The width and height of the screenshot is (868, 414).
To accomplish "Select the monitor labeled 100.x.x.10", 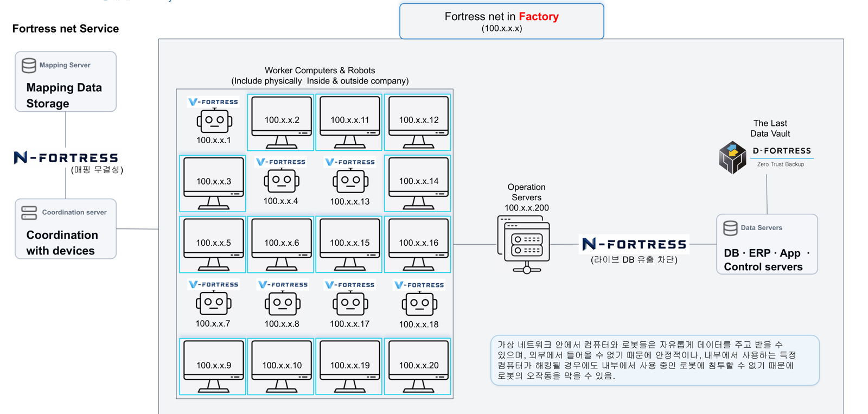I will pos(282,367).
